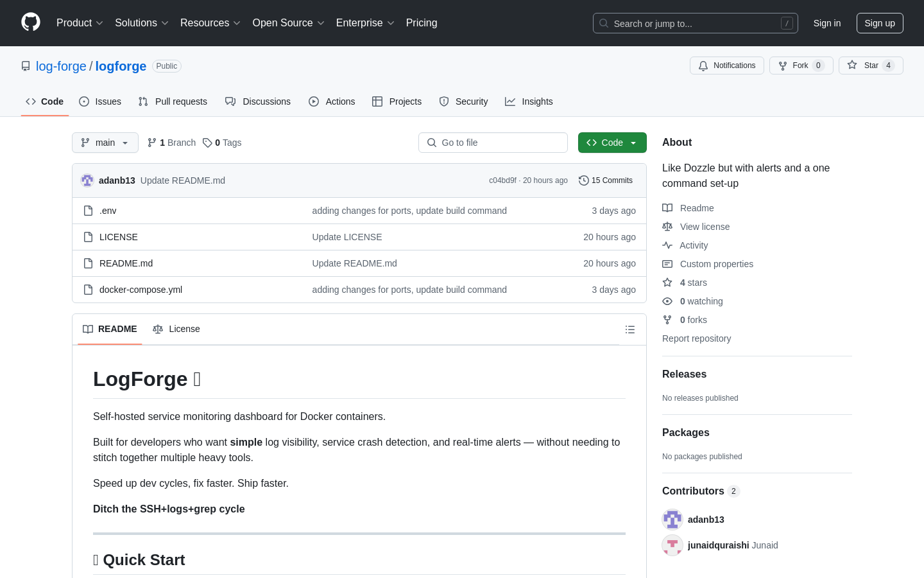This screenshot has height=578, width=924.
Task: Open the README outline icon
Action: coord(630,329)
